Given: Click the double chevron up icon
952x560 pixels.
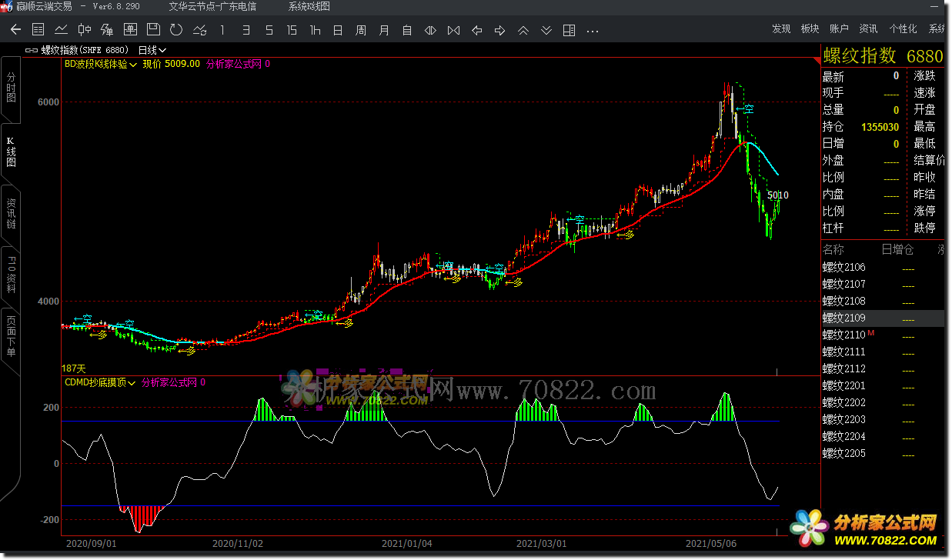Looking at the screenshot, I should coord(523,30).
